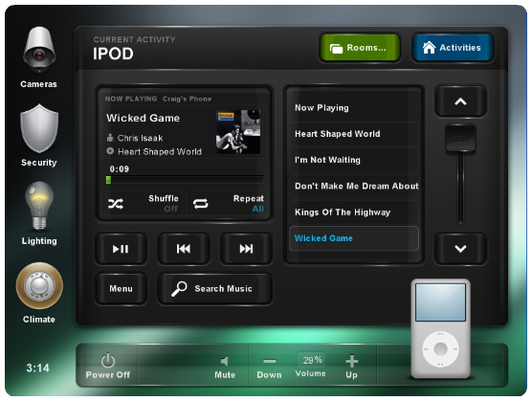The width and height of the screenshot is (532, 401).
Task: Click the Power Off button
Action: point(108,366)
